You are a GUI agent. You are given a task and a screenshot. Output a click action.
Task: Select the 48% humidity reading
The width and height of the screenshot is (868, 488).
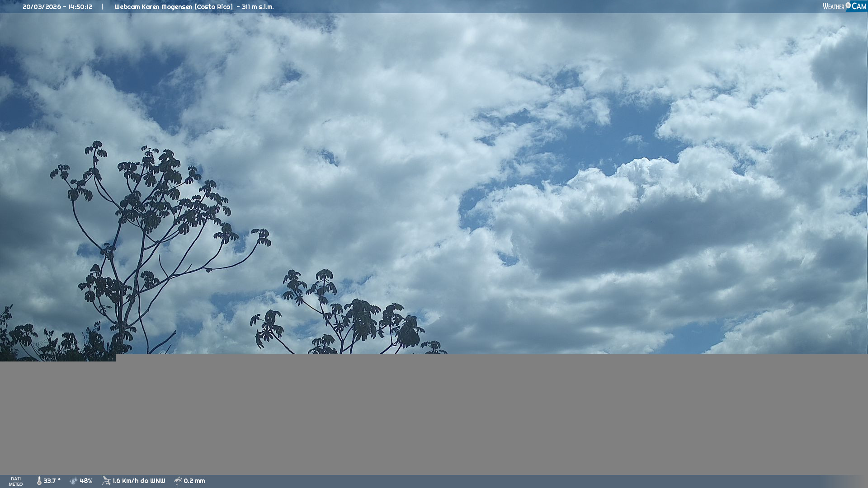[86, 481]
